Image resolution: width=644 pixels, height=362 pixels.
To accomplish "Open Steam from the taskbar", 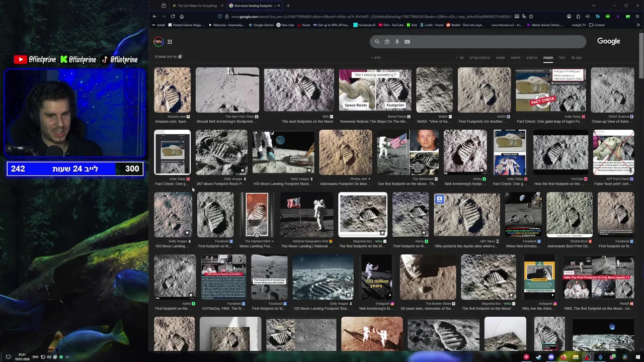I will (x=538, y=357).
